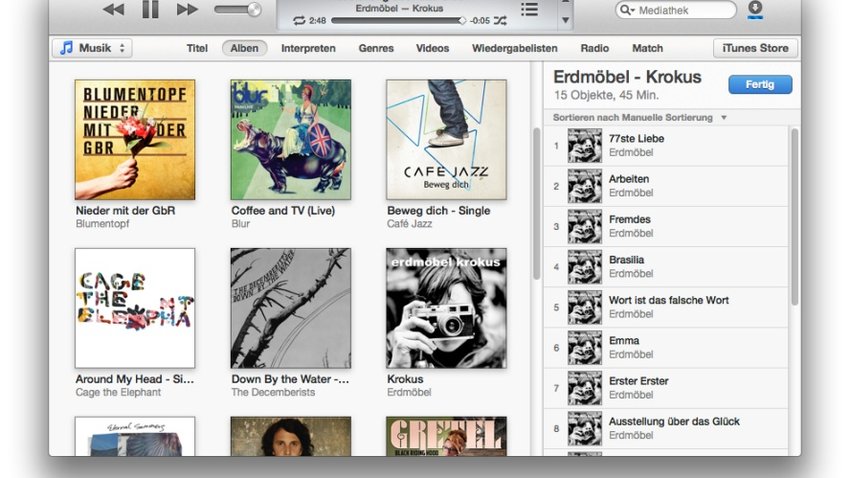Image resolution: width=850 pixels, height=478 pixels.
Task: Click the Around My Head album title
Action: click(134, 379)
